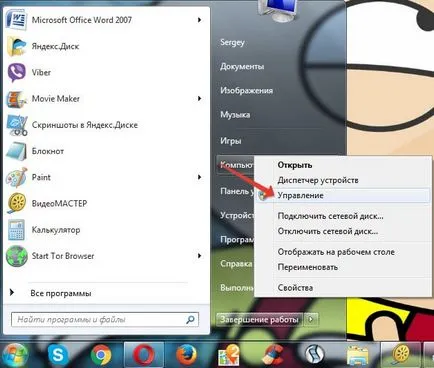The width and height of the screenshot is (434, 368).
Task: Click the ВидеоМАСТЕР reel icon in Start menu
Action: pos(16,203)
